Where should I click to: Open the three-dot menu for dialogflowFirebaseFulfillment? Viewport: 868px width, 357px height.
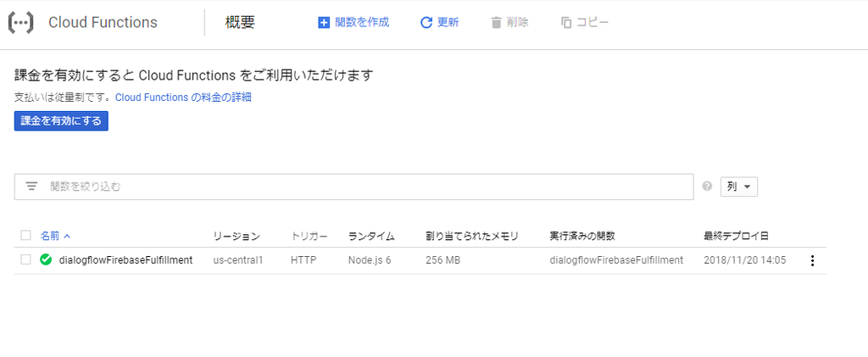(x=812, y=260)
